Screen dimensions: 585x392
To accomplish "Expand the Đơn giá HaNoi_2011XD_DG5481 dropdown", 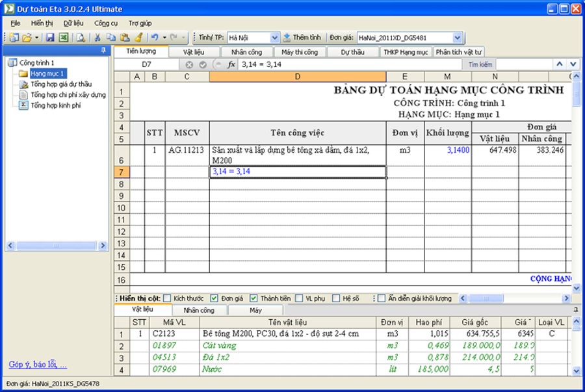I will click(457, 38).
